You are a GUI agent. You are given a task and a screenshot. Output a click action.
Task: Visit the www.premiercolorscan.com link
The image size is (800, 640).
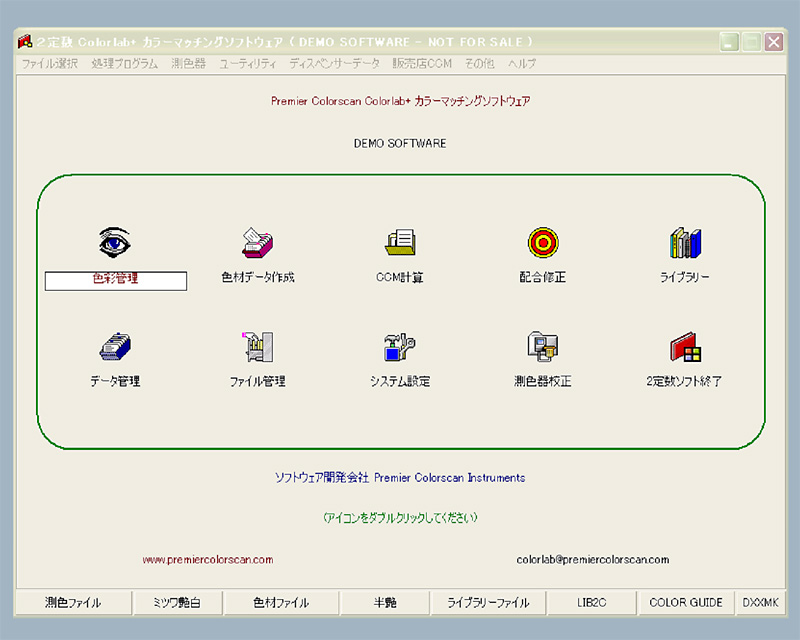(x=208, y=560)
